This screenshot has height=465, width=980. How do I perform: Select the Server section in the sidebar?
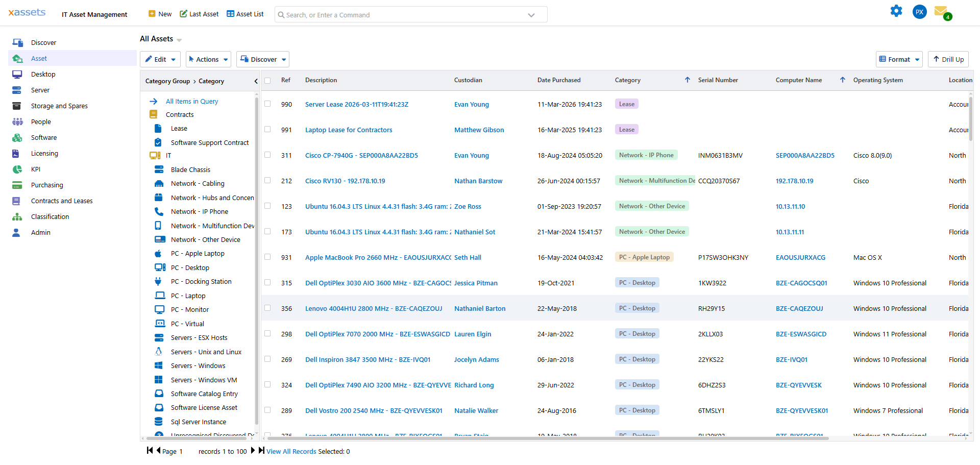click(x=39, y=90)
